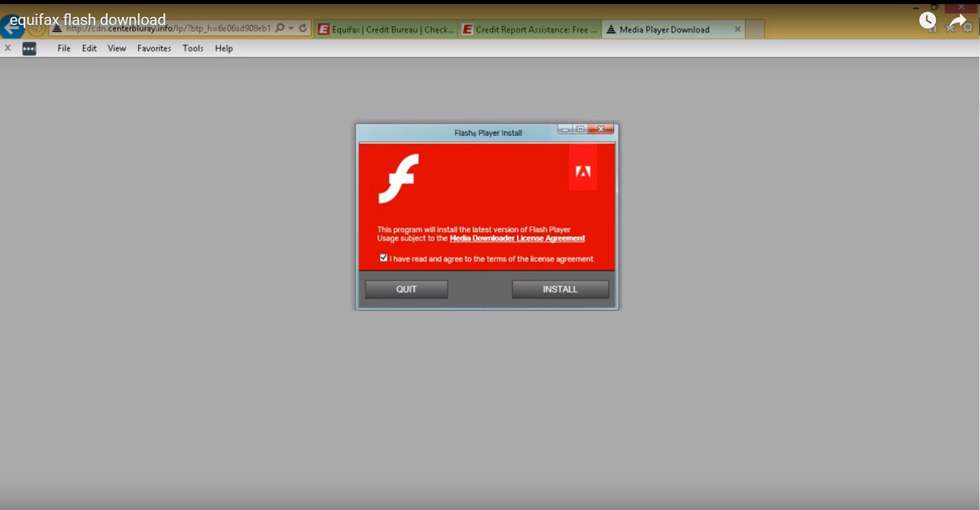Minimize the Flash Player Install dialog
980x510 pixels.
(565, 129)
